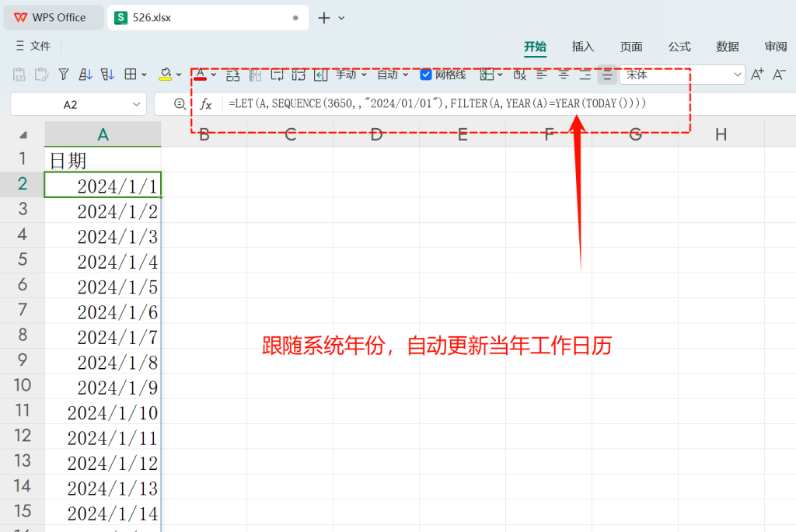The height and width of the screenshot is (532, 796).
Task: Select row 10 header
Action: point(23,385)
